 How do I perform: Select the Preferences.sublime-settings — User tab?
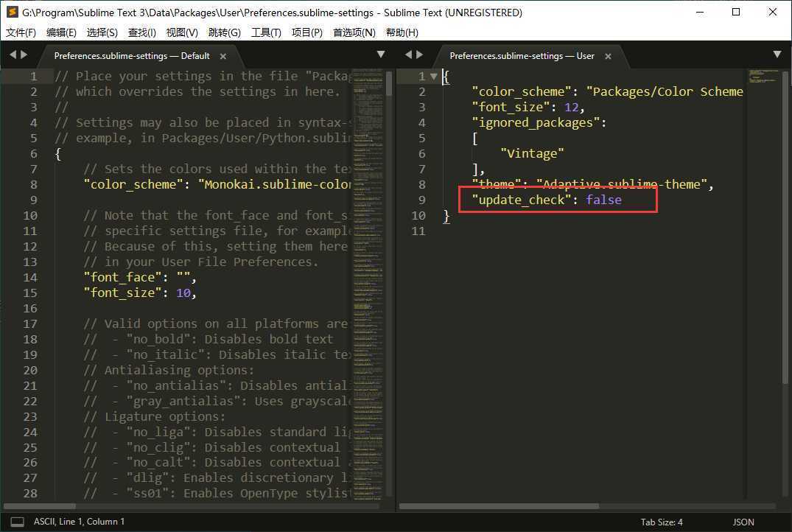tap(522, 56)
